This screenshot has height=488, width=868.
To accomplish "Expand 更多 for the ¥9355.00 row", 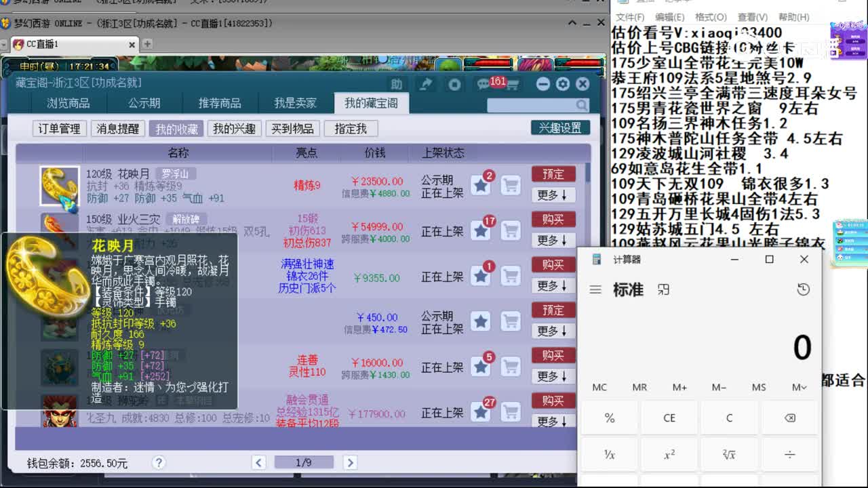I will (553, 286).
